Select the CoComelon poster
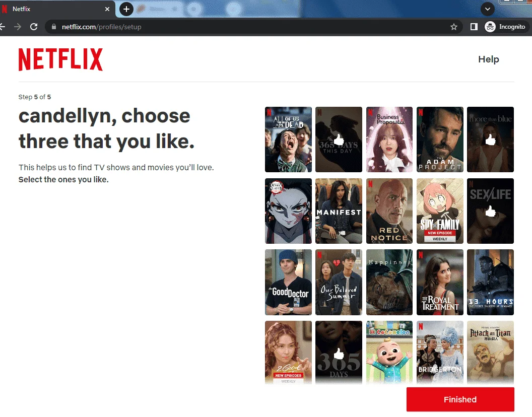This screenshot has height=417, width=532. click(389, 353)
